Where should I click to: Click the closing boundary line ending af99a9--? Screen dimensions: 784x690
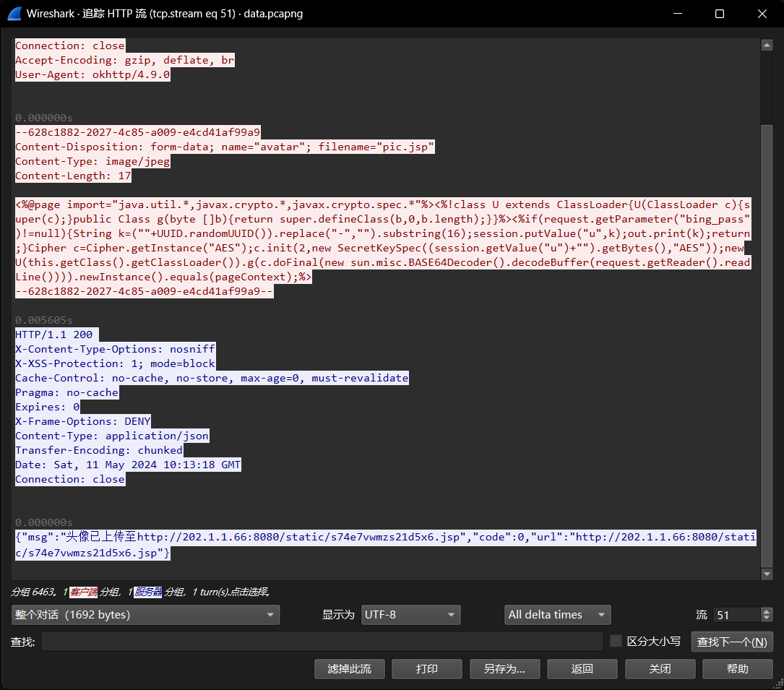point(144,291)
